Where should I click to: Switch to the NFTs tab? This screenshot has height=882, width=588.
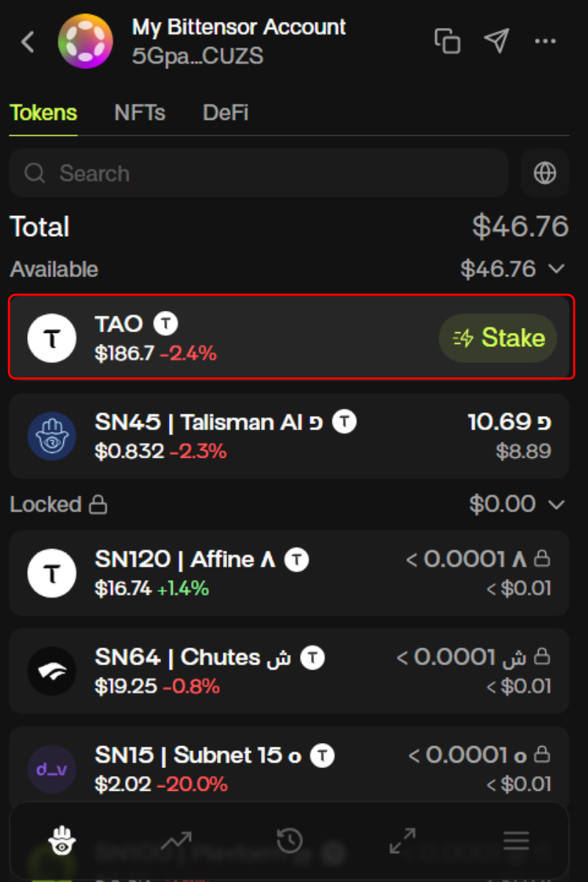(x=140, y=113)
